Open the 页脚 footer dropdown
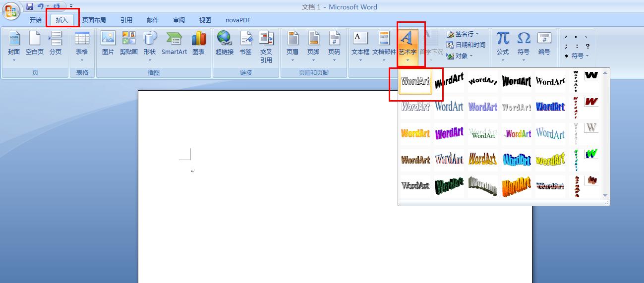Viewport: 644px width, 283px height. (x=313, y=60)
